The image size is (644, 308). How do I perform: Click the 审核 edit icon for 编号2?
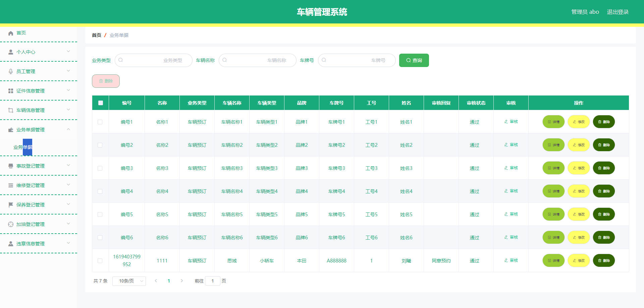[506, 145]
